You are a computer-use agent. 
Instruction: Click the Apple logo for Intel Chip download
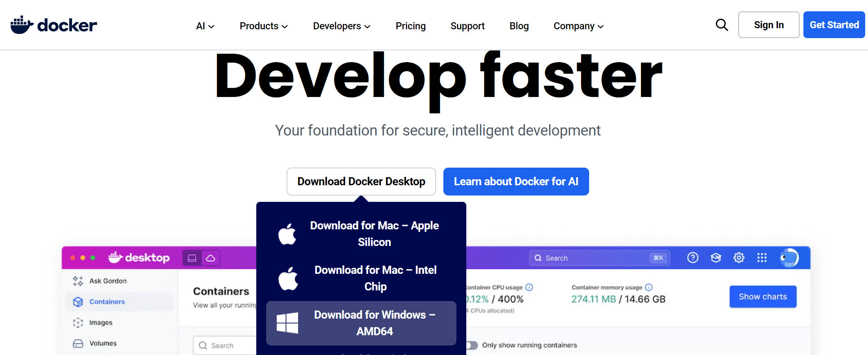tap(288, 278)
